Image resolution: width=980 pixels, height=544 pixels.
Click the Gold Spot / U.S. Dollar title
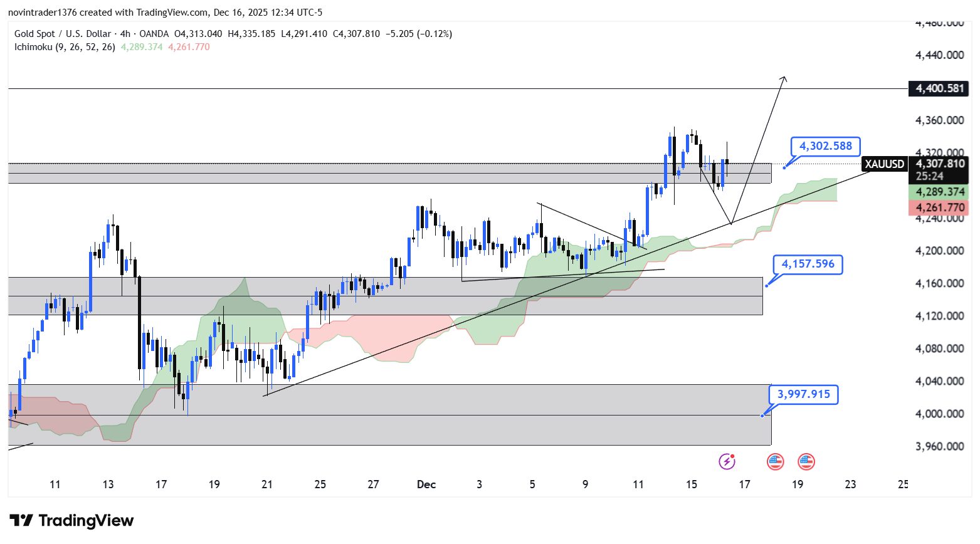pos(63,34)
